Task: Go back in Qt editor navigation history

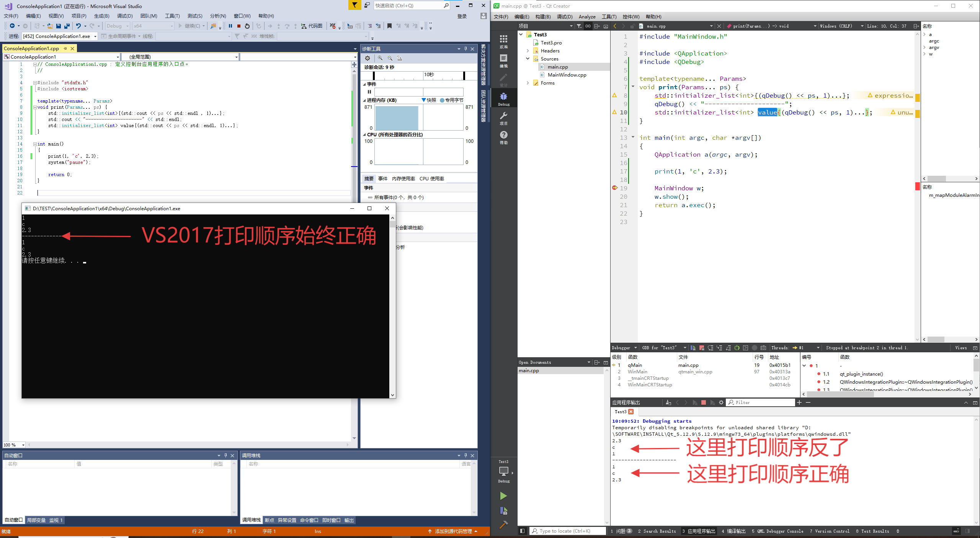Action: pyautogui.click(x=615, y=26)
